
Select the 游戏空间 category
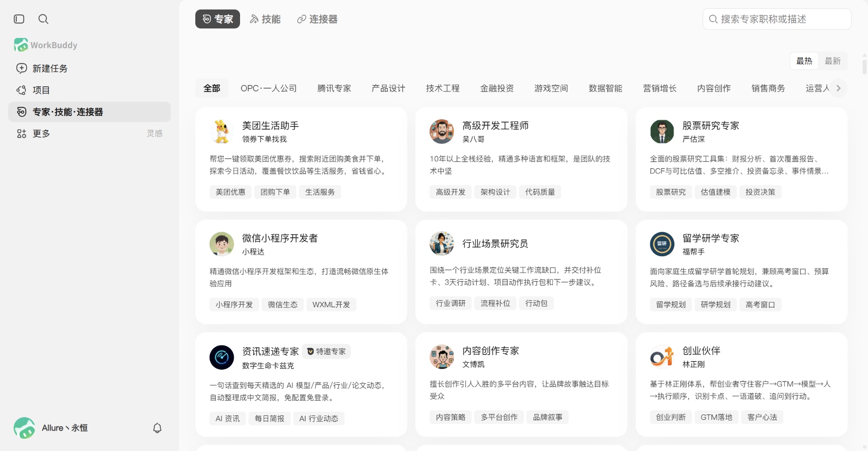(551, 88)
